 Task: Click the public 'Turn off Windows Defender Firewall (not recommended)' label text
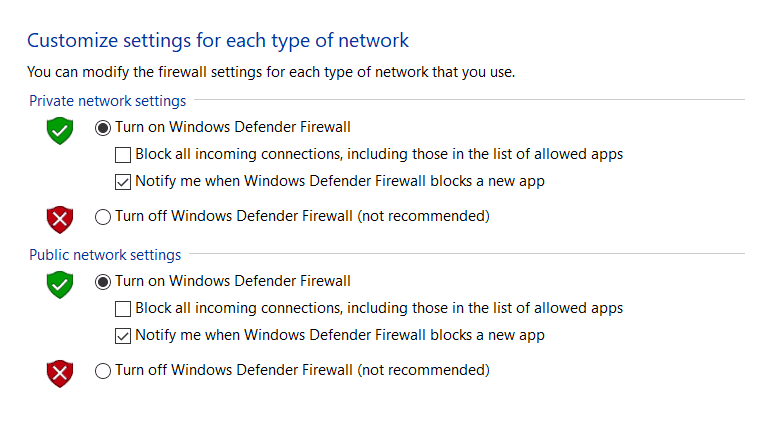point(302,370)
